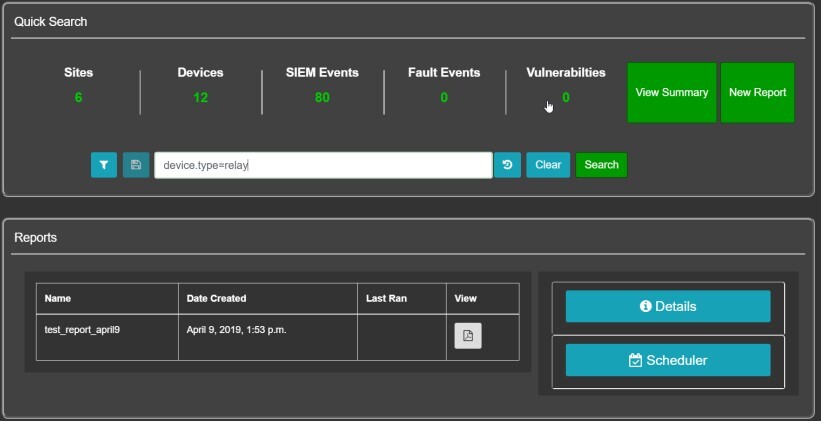Click the Devices count of 12
821x421 pixels.
200,97
